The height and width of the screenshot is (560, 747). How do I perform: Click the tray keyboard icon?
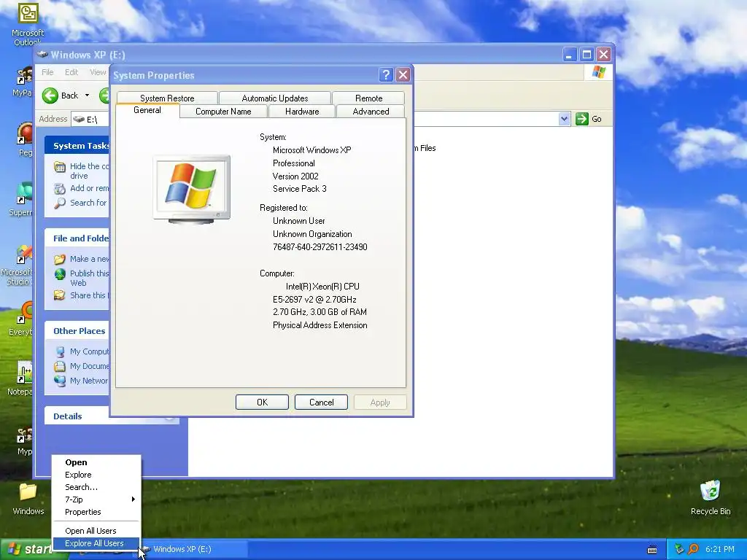pos(652,550)
